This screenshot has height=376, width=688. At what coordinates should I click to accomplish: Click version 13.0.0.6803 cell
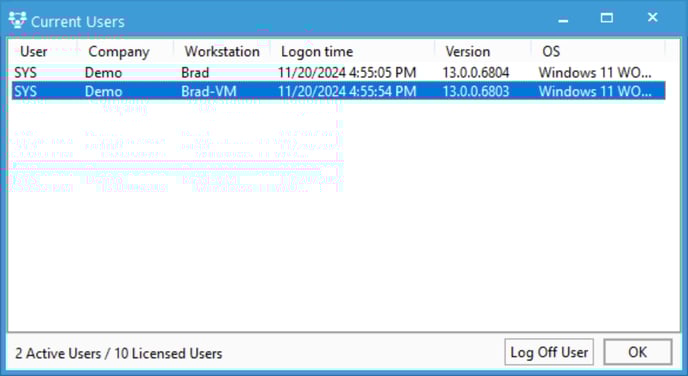coord(476,91)
